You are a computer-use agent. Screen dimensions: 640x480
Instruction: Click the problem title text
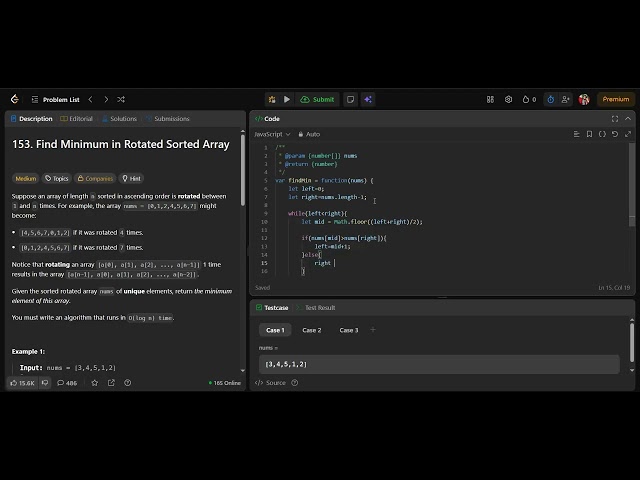tap(121, 144)
